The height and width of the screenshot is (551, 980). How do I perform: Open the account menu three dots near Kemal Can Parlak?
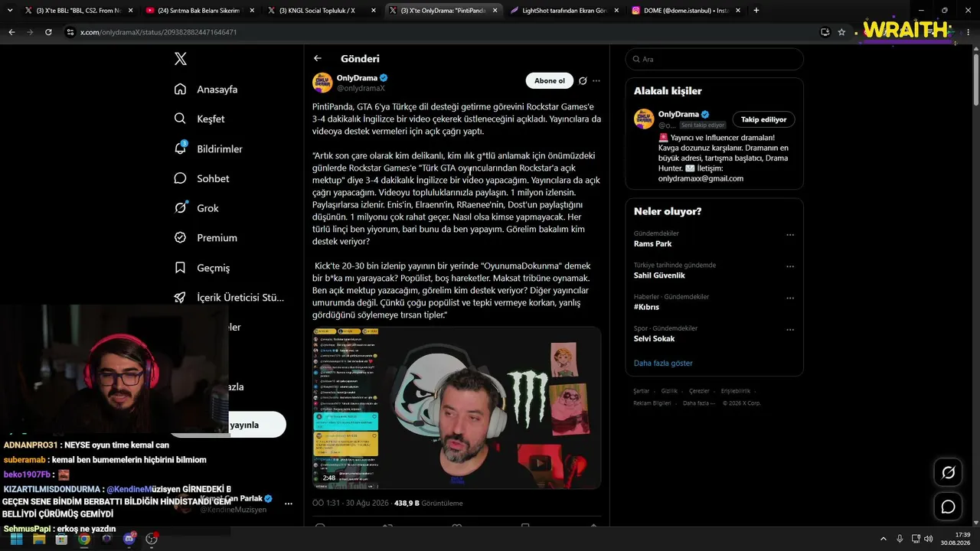[x=289, y=504]
